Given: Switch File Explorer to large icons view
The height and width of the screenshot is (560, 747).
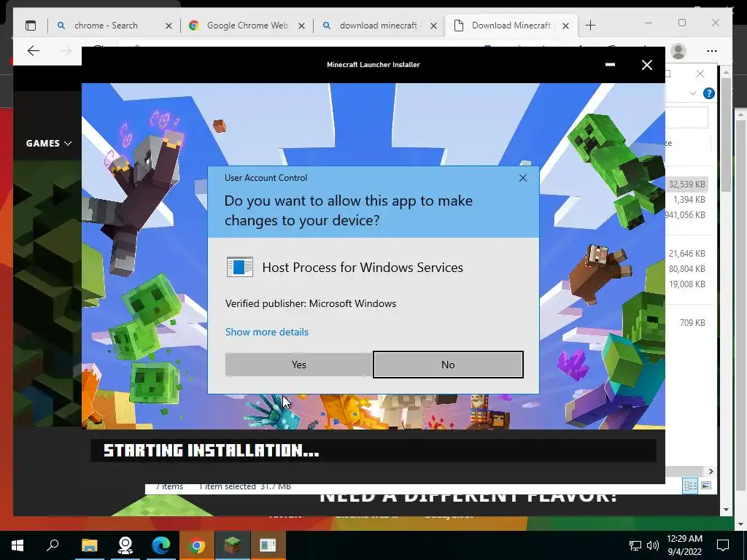Looking at the screenshot, I should pyautogui.click(x=706, y=486).
